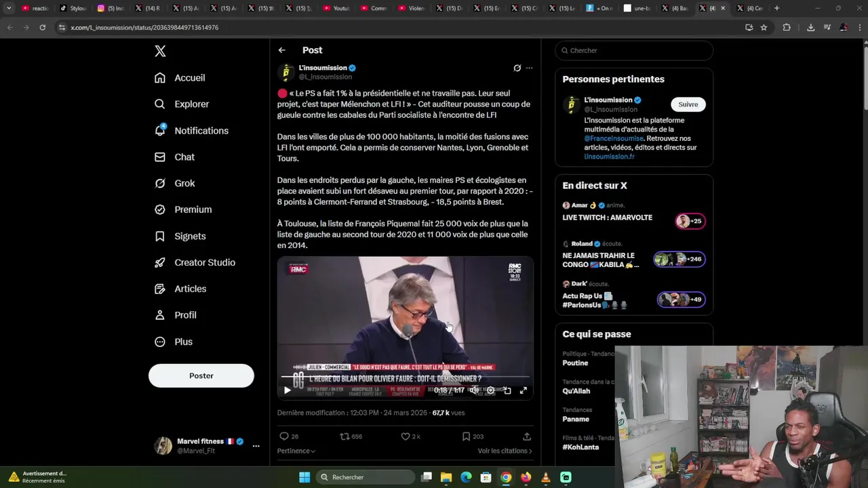The image size is (868, 488).
Task: Click the Chercher search field
Action: 634,50
